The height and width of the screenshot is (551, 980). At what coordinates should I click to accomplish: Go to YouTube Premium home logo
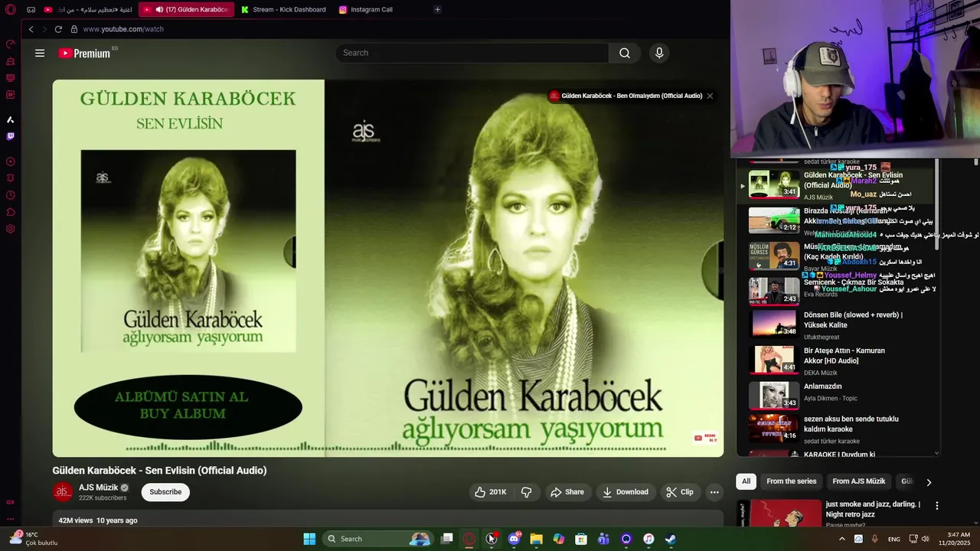84,54
